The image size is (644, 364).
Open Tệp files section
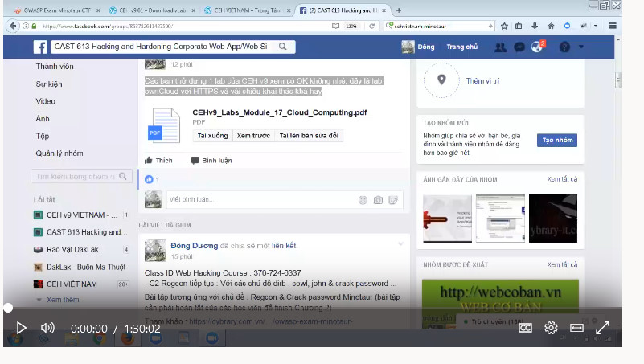[43, 137]
